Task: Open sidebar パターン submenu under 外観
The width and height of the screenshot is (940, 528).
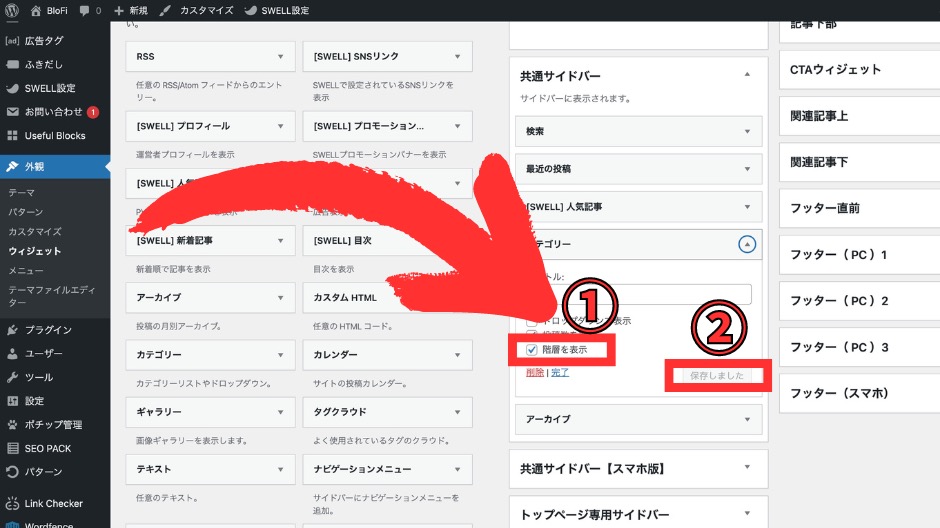Action: point(26,212)
